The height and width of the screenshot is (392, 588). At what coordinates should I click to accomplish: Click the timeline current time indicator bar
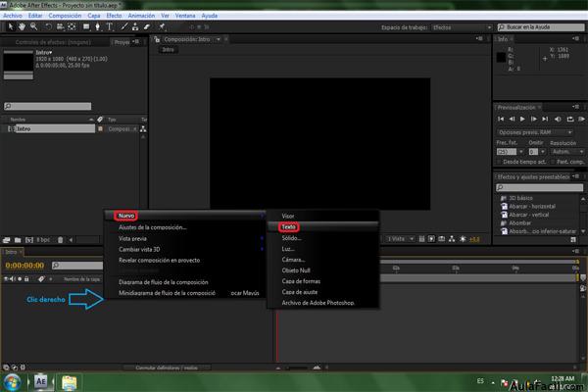tap(277, 336)
